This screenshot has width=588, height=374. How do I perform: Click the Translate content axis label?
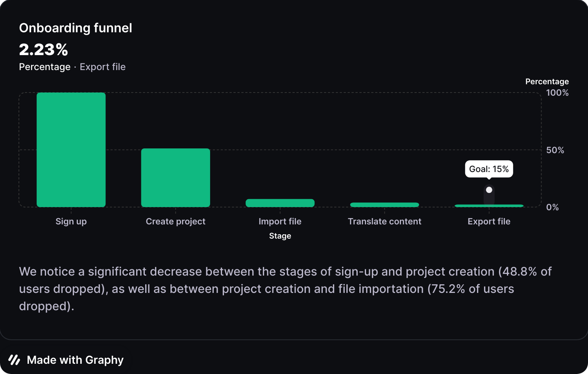coord(385,221)
